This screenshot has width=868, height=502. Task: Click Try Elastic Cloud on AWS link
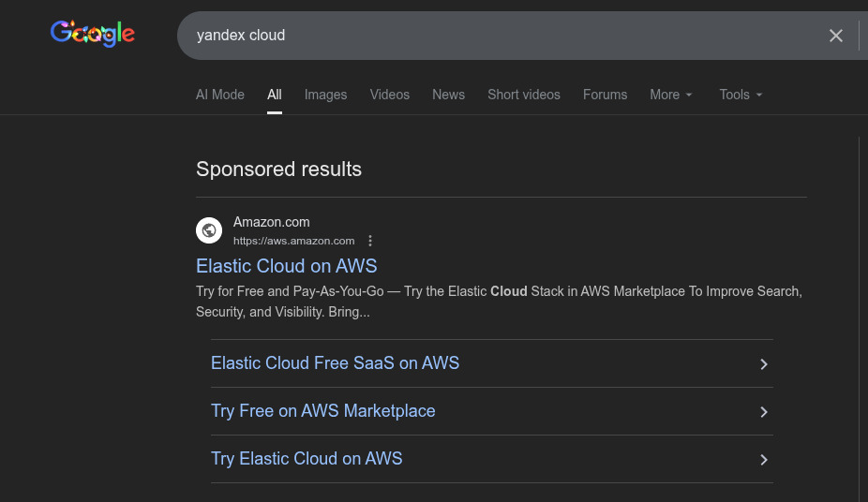click(307, 459)
